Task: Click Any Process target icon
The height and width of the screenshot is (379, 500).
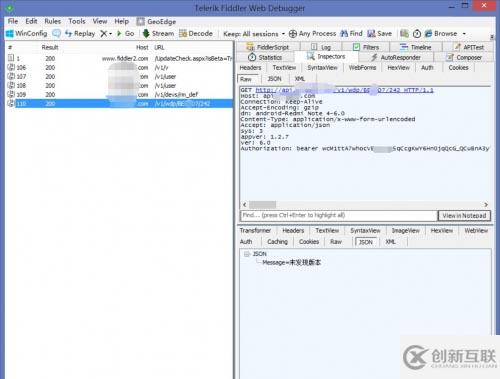Action: coord(293,34)
